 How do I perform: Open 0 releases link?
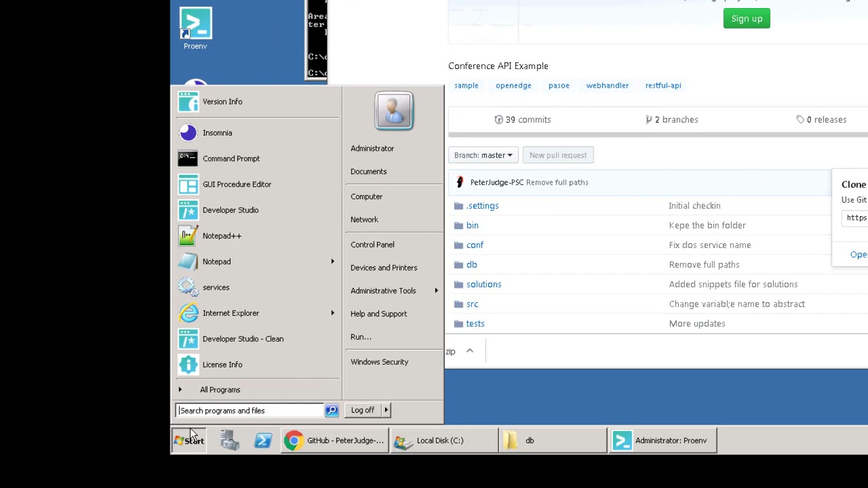click(x=821, y=119)
